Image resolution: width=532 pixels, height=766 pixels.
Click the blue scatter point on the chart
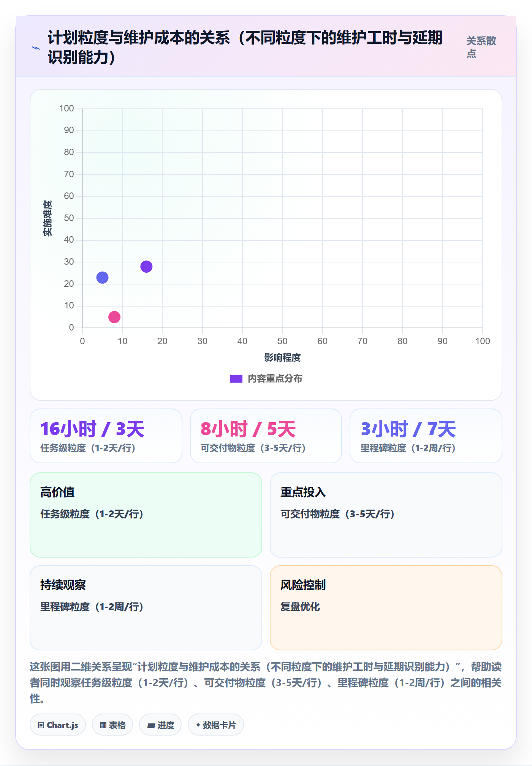pos(102,278)
